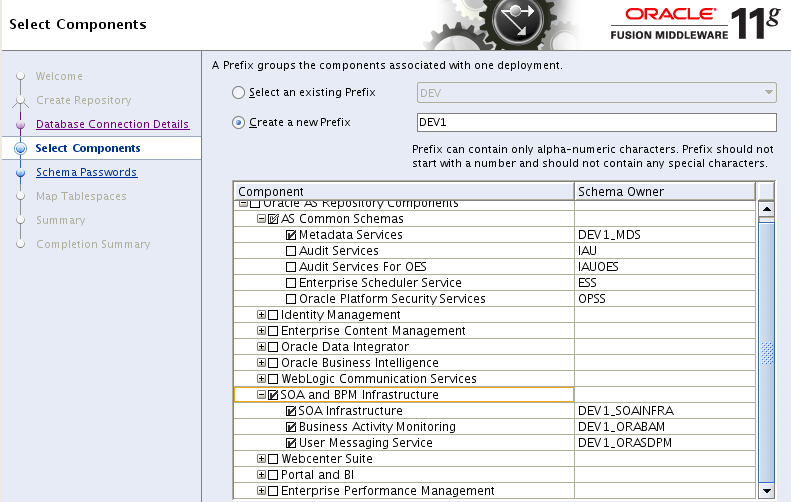This screenshot has width=791, height=502.
Task: Expand the Webcenter Suite node
Action: 262,459
